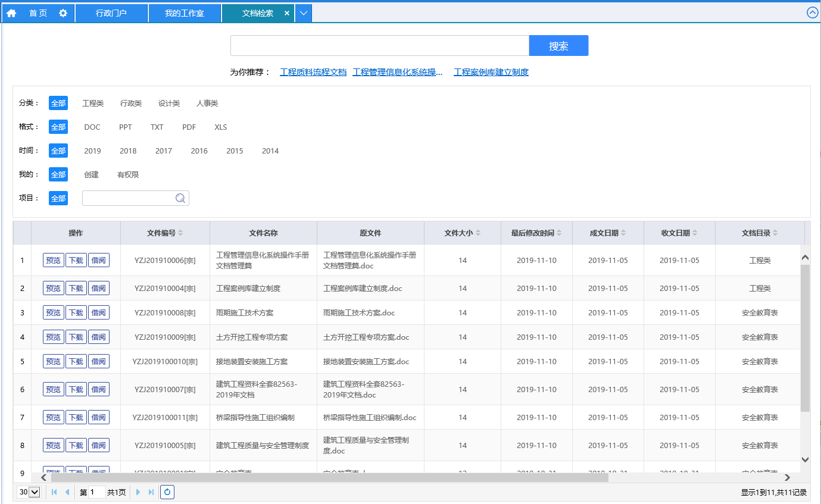Go to the first page using the pager icon
This screenshot has width=821, height=504.
point(54,492)
